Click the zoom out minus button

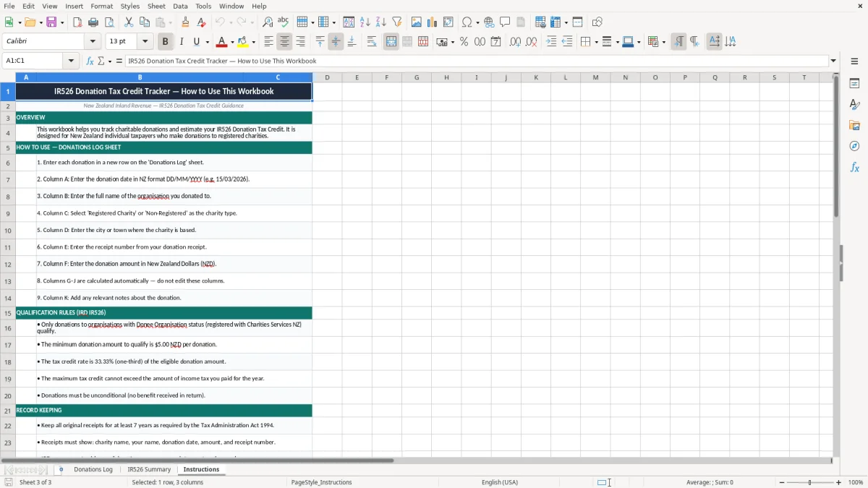point(782,482)
